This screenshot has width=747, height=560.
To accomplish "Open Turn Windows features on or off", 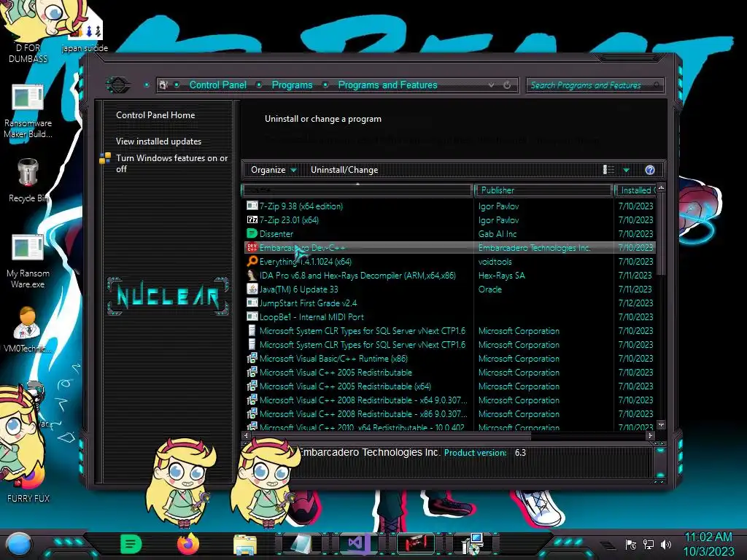I will click(172, 163).
